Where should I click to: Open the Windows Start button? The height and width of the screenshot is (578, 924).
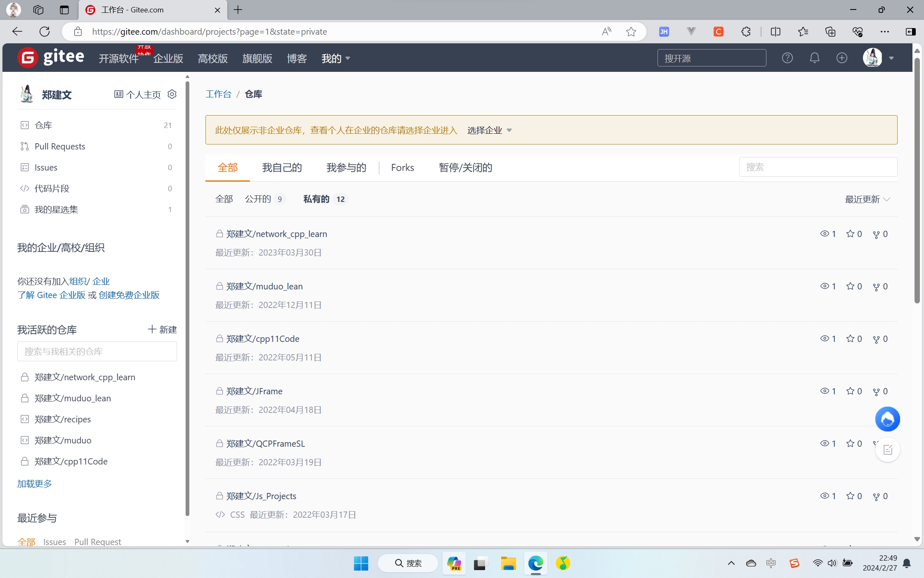click(x=361, y=563)
